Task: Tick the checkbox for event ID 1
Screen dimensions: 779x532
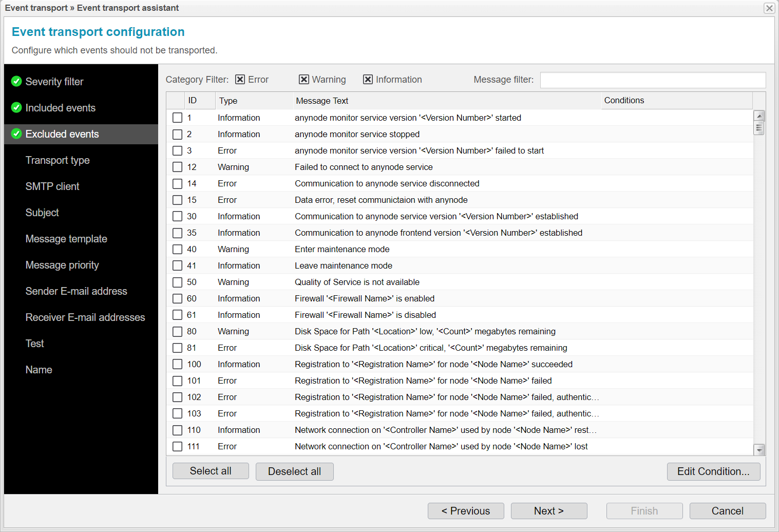Action: pyautogui.click(x=178, y=118)
